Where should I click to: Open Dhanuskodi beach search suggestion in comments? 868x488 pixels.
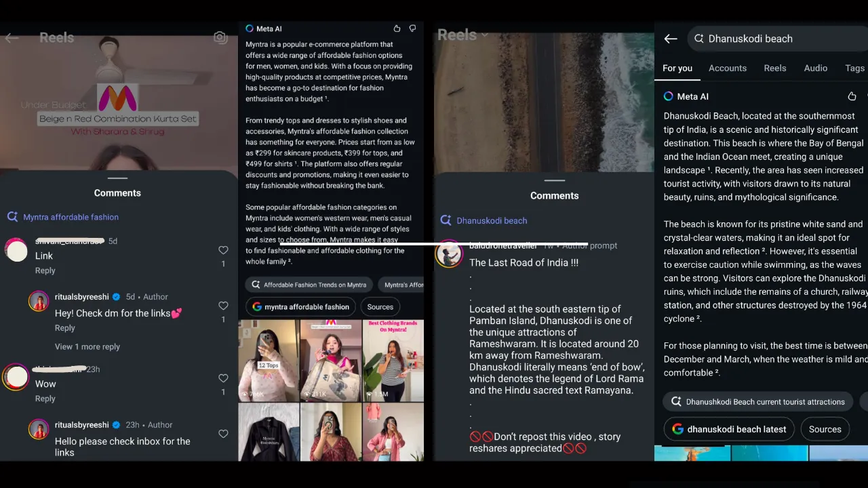tap(484, 220)
